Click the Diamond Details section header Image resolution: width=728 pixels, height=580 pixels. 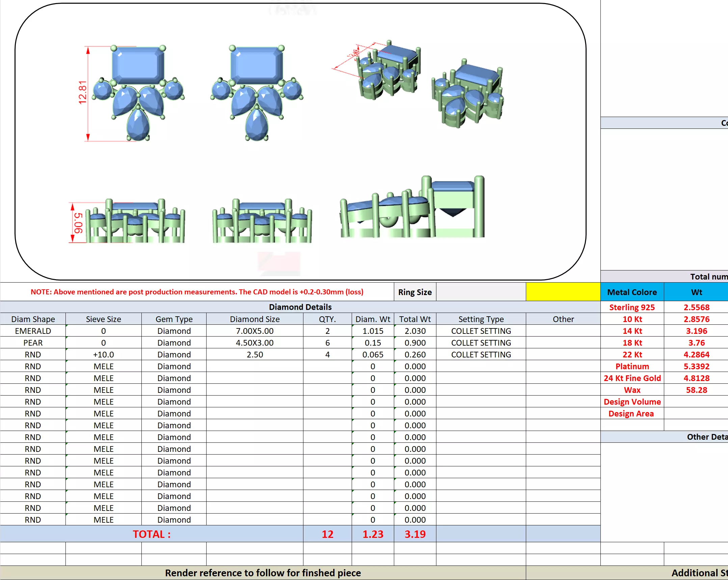pos(300,307)
